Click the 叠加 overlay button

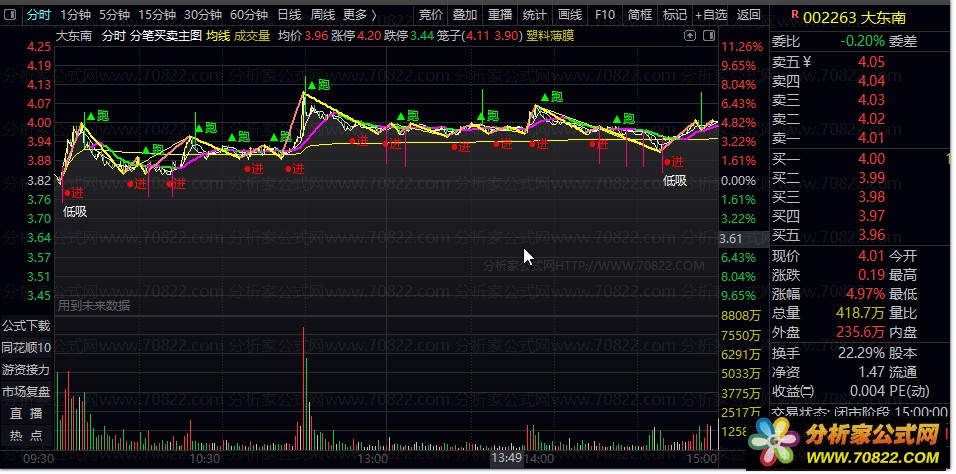(x=465, y=15)
